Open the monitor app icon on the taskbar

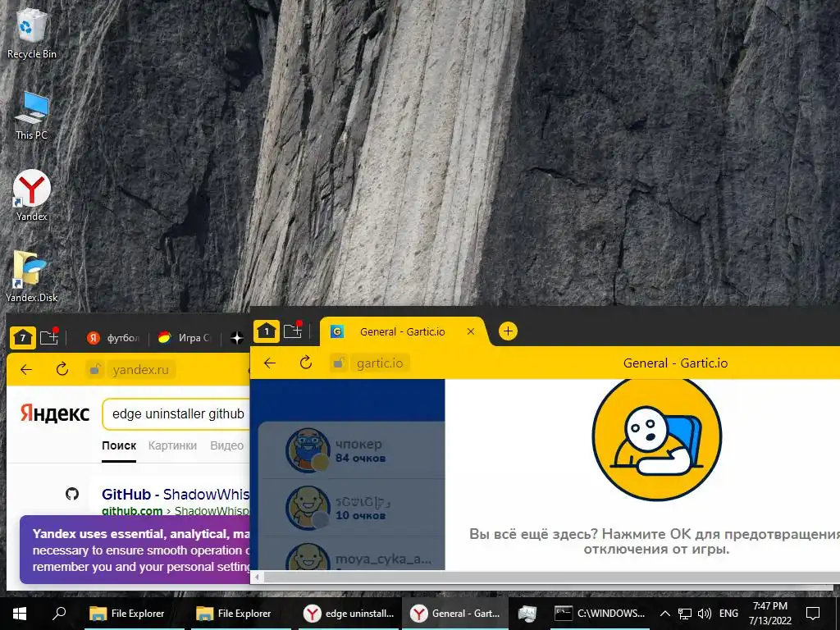click(527, 614)
